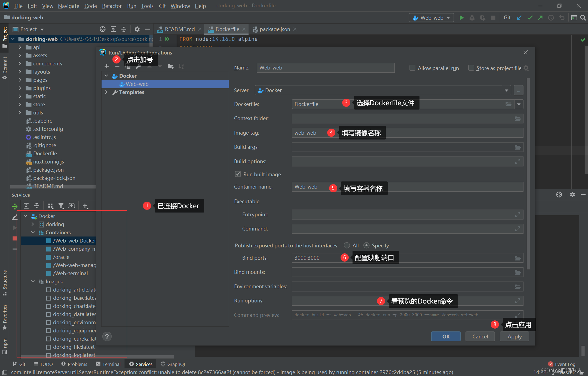The image size is (588, 376).
Task: Check the dorking_base:latest image checkbox
Action: [x=49, y=298]
